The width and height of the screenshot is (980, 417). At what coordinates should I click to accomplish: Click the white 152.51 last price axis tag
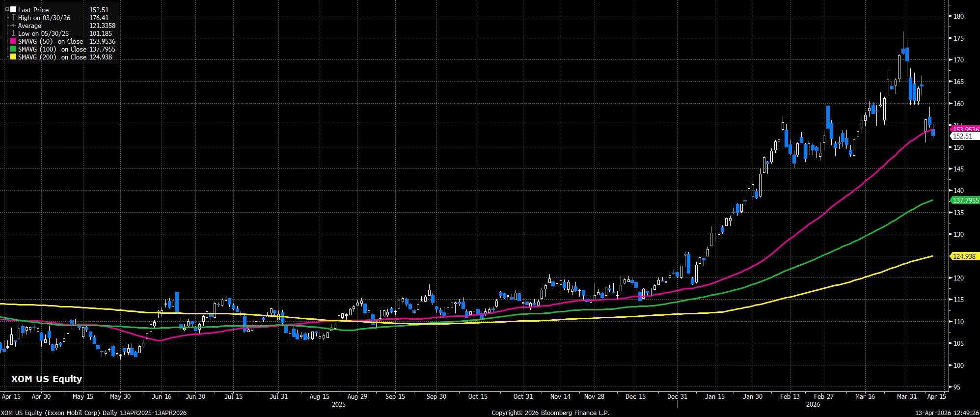click(x=962, y=136)
